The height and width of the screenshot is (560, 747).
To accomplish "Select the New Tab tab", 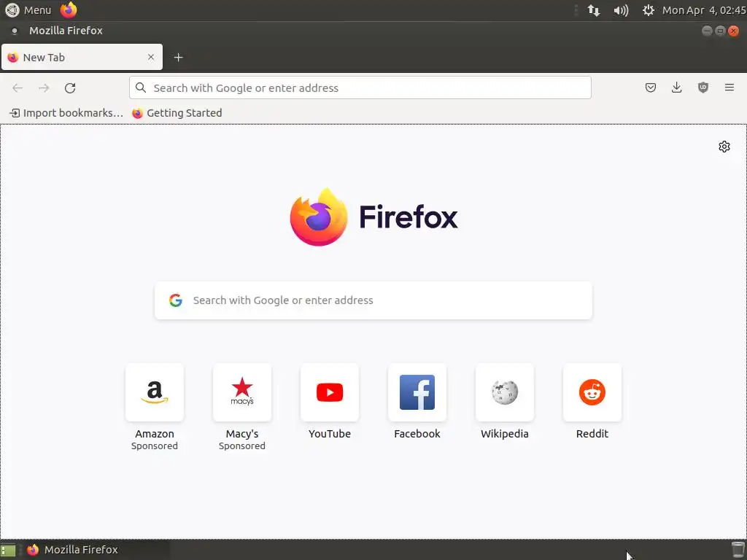I will point(82,57).
